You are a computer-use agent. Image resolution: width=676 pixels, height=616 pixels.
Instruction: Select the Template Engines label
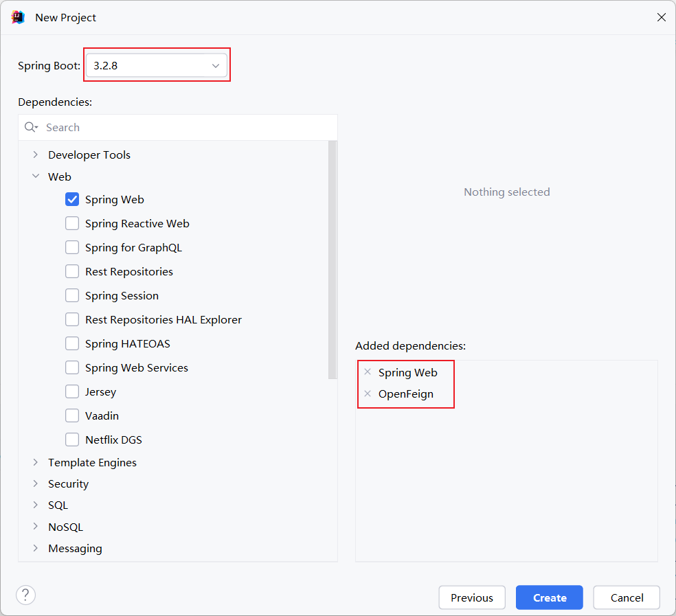pos(92,463)
